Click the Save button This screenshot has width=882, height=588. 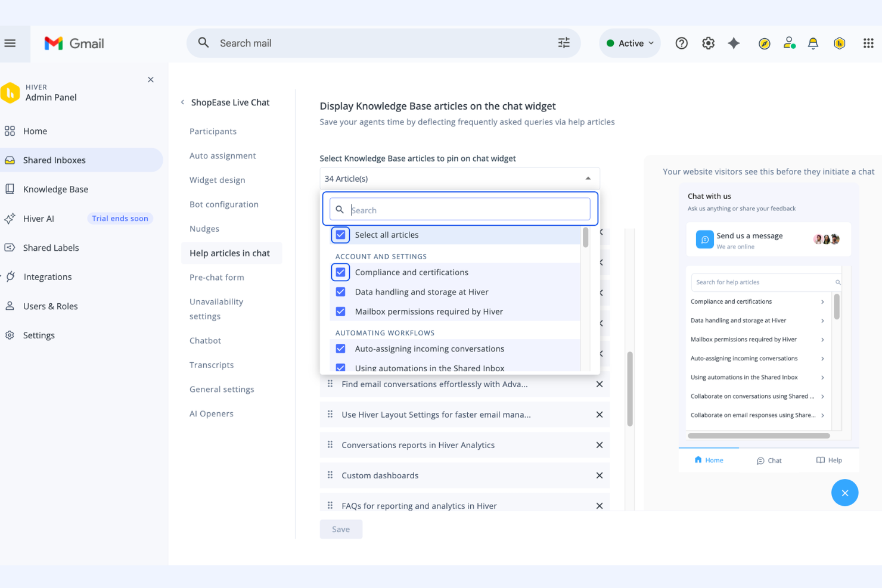tap(341, 529)
